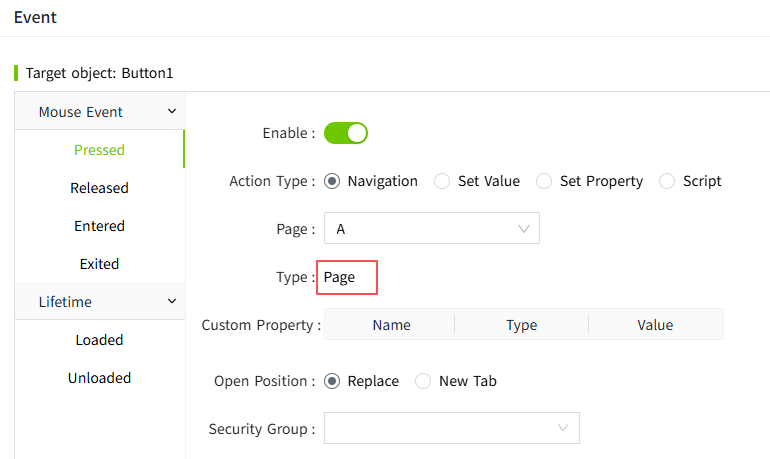Collapse the Mouse Event section

171,111
